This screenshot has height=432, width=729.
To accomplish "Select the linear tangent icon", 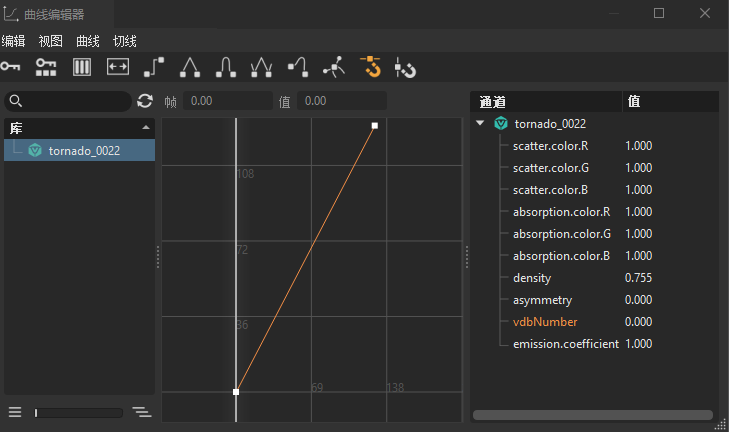I will coord(190,67).
